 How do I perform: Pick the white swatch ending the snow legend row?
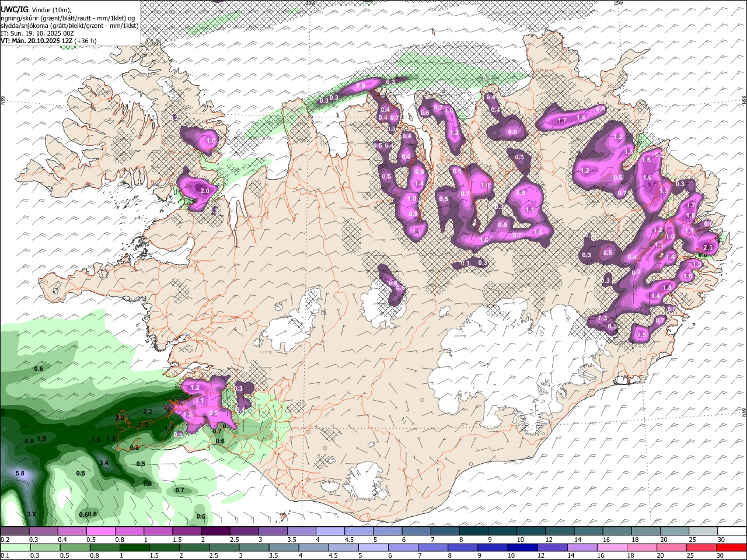click(732, 531)
